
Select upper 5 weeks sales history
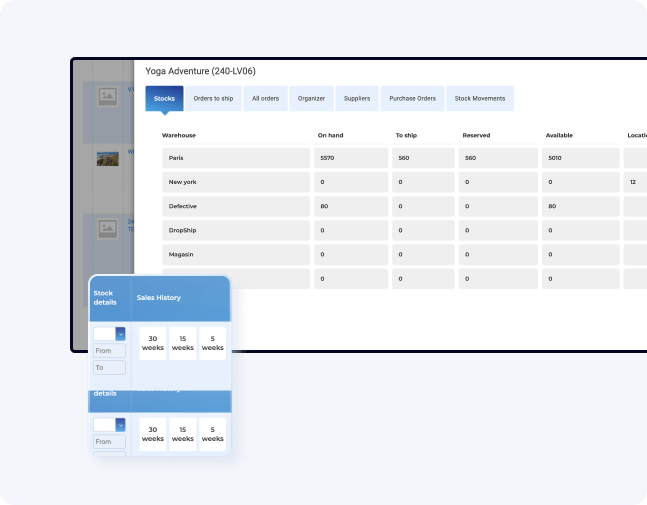[213, 343]
